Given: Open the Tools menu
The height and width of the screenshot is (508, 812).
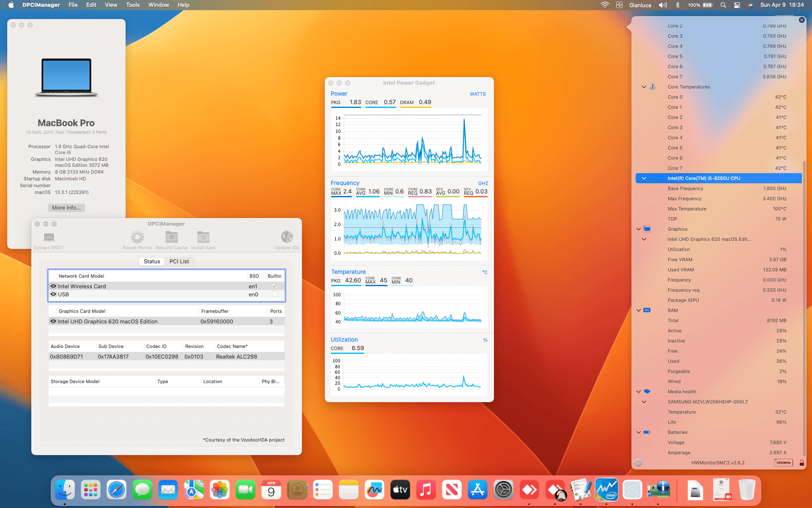Looking at the screenshot, I should [132, 5].
